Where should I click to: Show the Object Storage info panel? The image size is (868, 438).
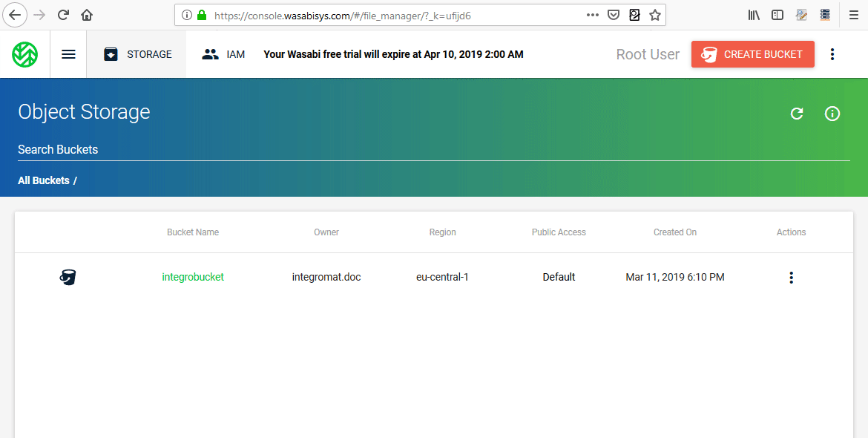pyautogui.click(x=832, y=114)
